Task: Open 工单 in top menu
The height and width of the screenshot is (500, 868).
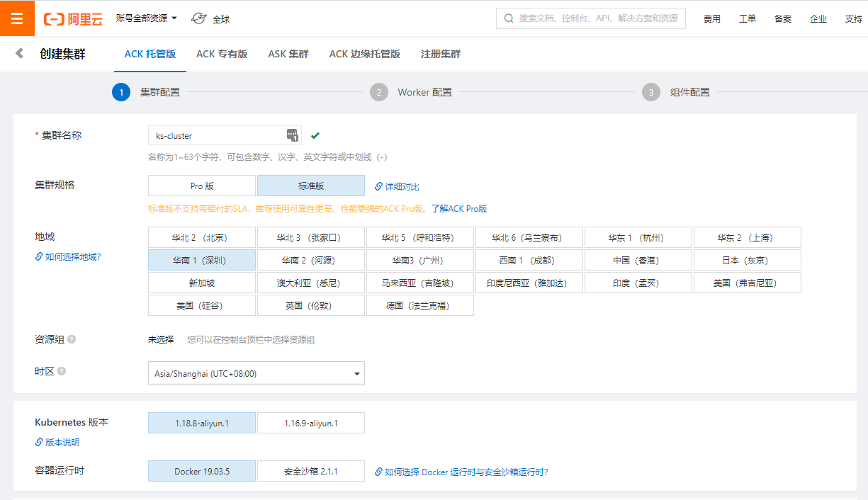Action: (x=748, y=19)
